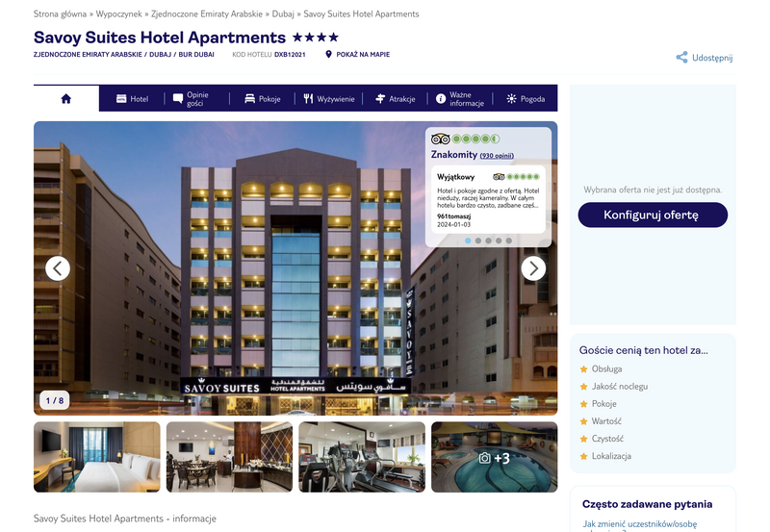Click the TripAdvisor owl logo in rating card
The width and height of the screenshot is (770, 532).
(x=441, y=139)
